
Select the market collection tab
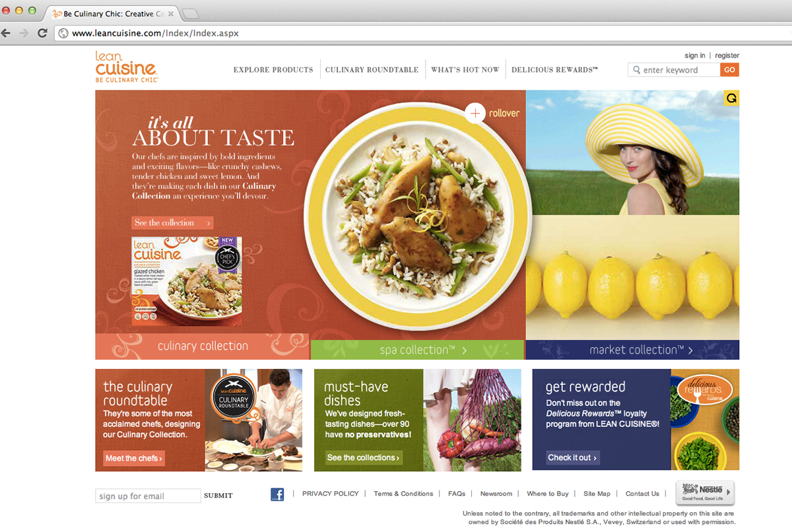[632, 350]
